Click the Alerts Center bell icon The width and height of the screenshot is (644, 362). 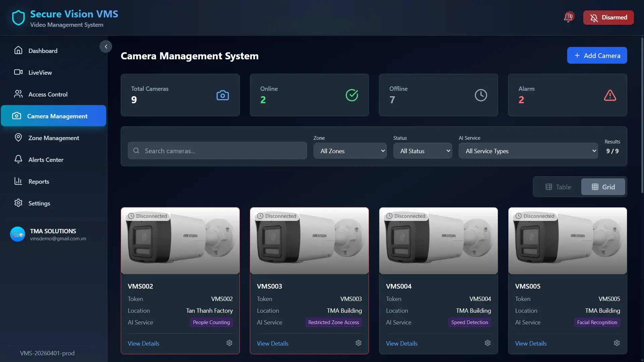click(18, 159)
